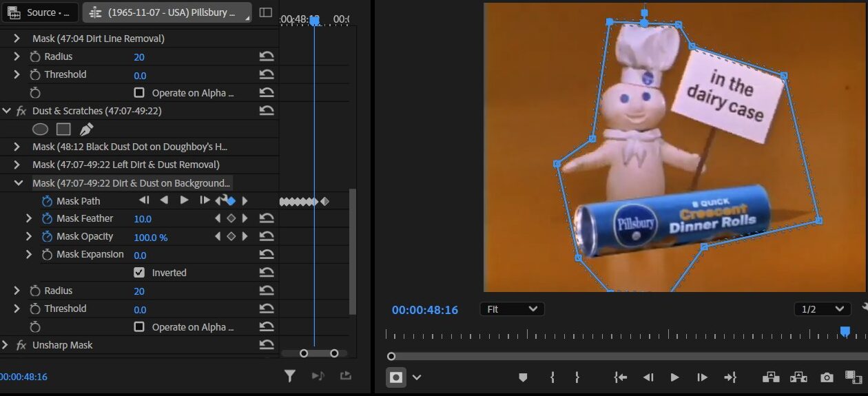Step forward one frame in Program monitor
This screenshot has width=868, height=396.
coord(702,377)
